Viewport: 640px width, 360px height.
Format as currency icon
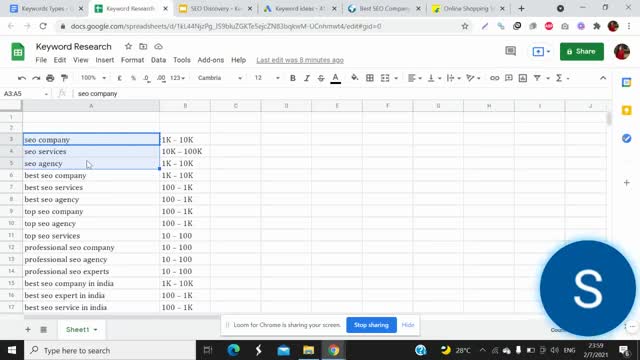coord(120,78)
